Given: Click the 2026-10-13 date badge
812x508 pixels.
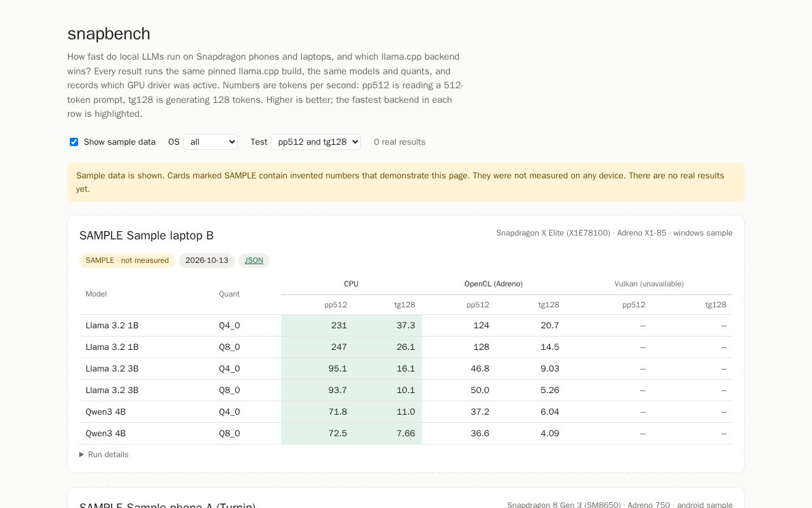Looking at the screenshot, I should click(x=207, y=260).
